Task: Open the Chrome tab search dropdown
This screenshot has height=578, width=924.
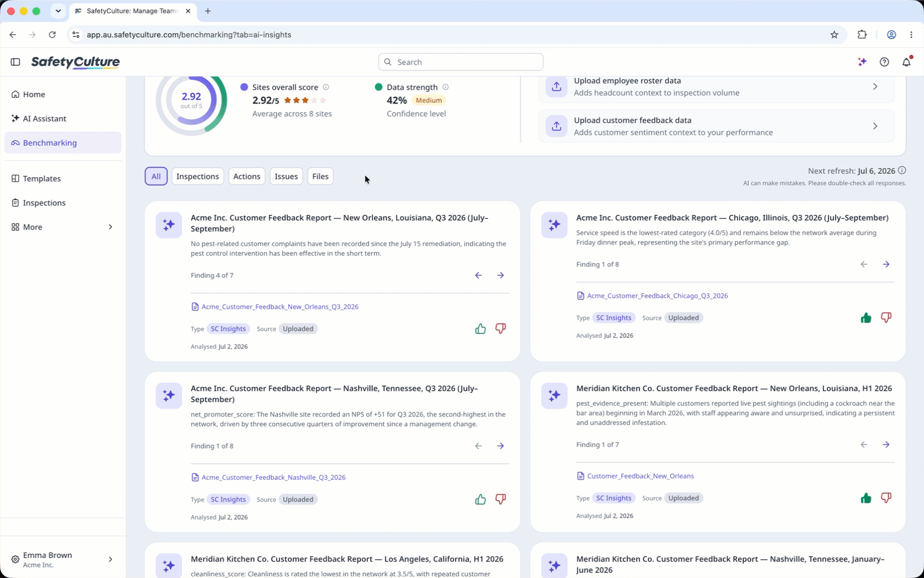Action: (58, 11)
